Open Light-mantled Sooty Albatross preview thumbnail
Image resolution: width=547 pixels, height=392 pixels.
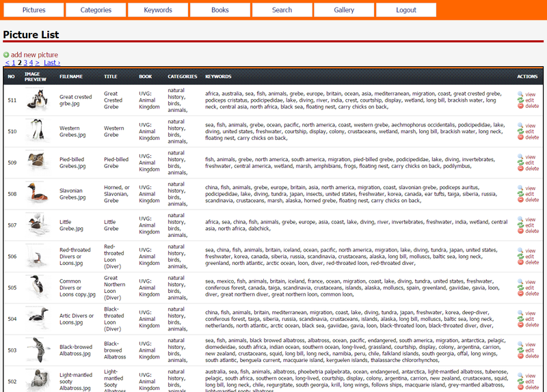tap(38, 380)
